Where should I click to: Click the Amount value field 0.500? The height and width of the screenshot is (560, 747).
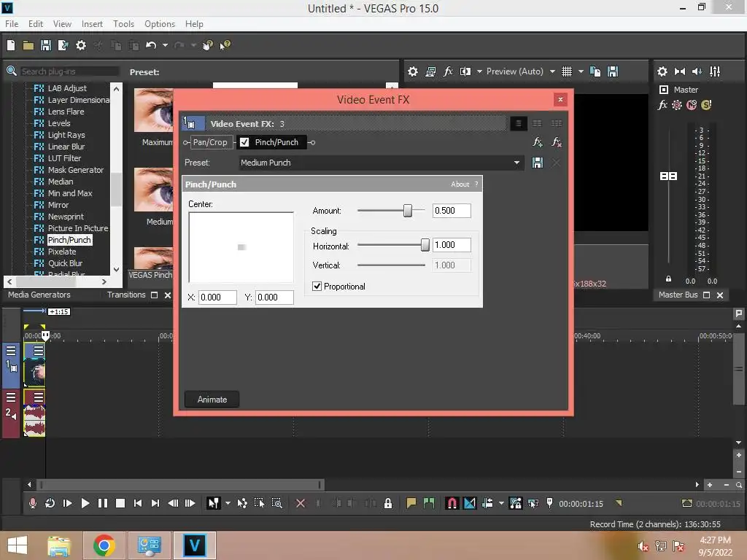pos(452,211)
